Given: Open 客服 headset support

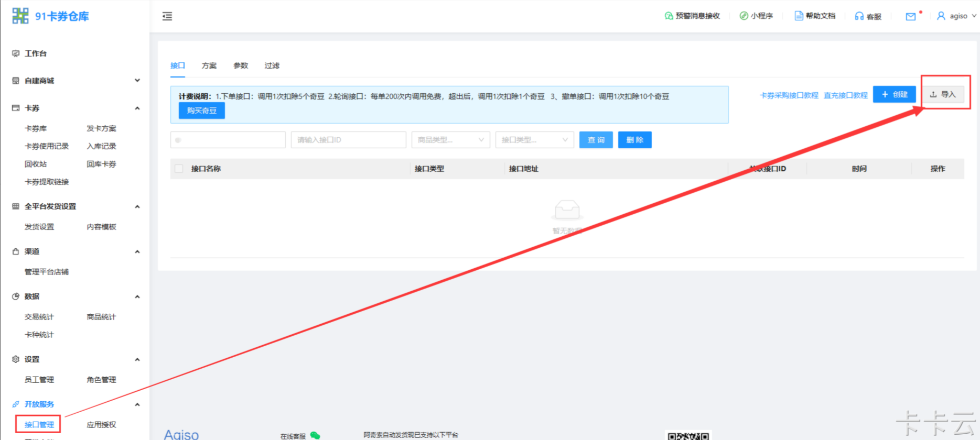Looking at the screenshot, I should pos(868,16).
